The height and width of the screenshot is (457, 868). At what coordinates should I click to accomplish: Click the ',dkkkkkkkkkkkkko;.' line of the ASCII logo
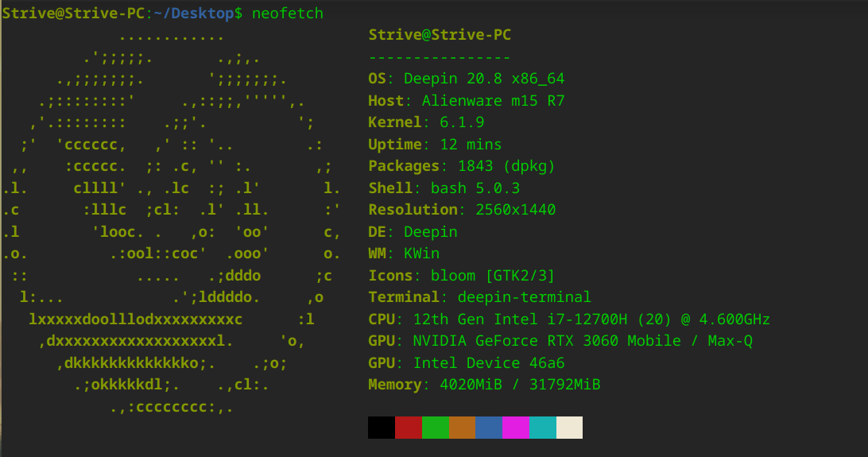136,363
